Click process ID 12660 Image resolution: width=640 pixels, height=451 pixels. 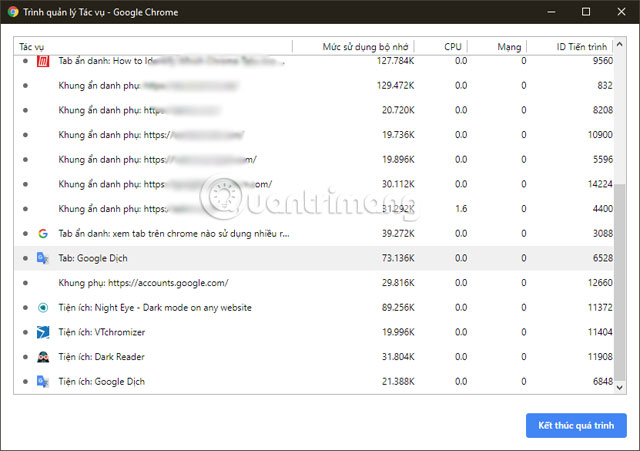pyautogui.click(x=600, y=283)
